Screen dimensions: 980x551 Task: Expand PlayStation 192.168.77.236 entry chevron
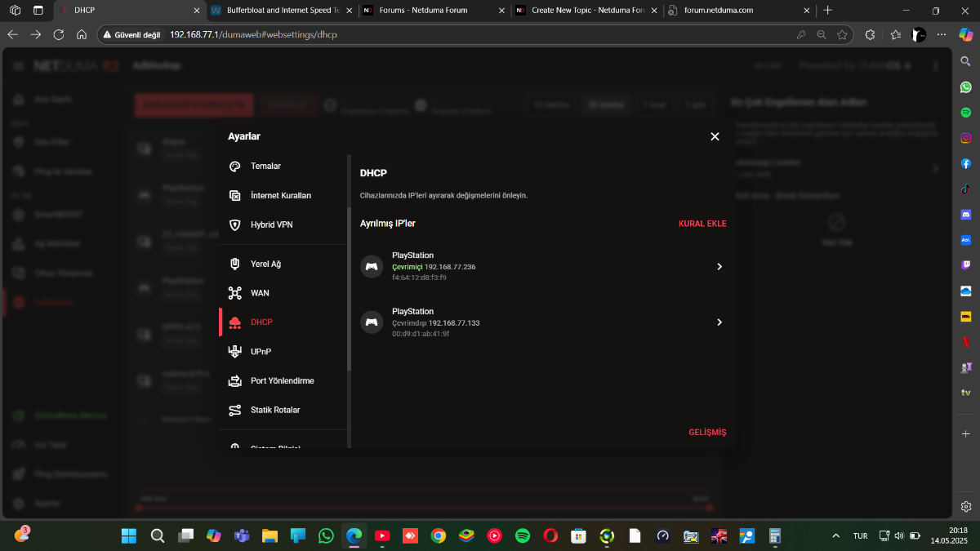pos(719,267)
